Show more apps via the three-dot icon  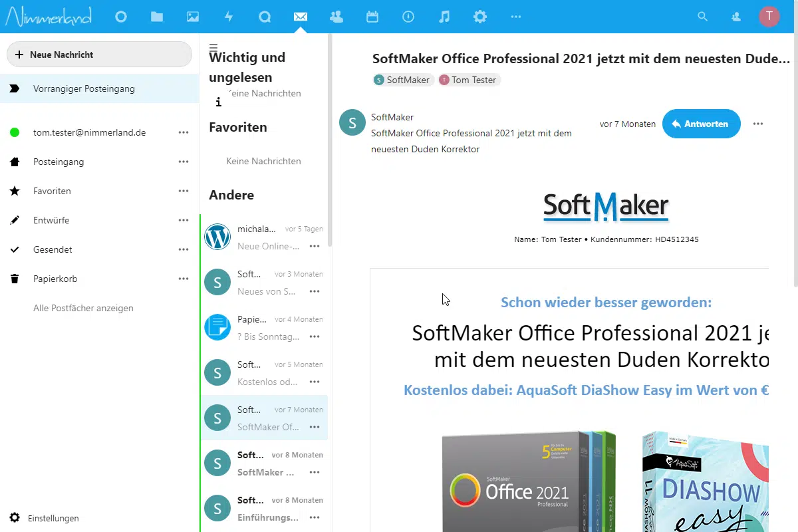516,17
